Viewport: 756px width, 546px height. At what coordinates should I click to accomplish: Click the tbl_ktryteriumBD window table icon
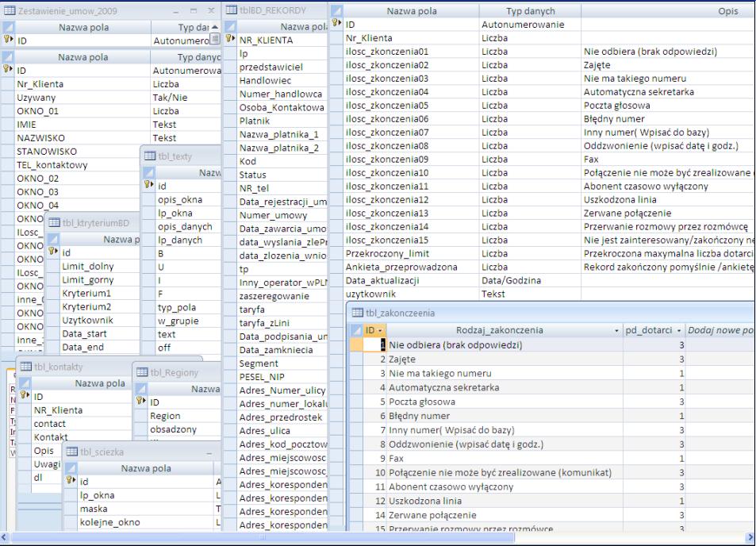point(54,222)
